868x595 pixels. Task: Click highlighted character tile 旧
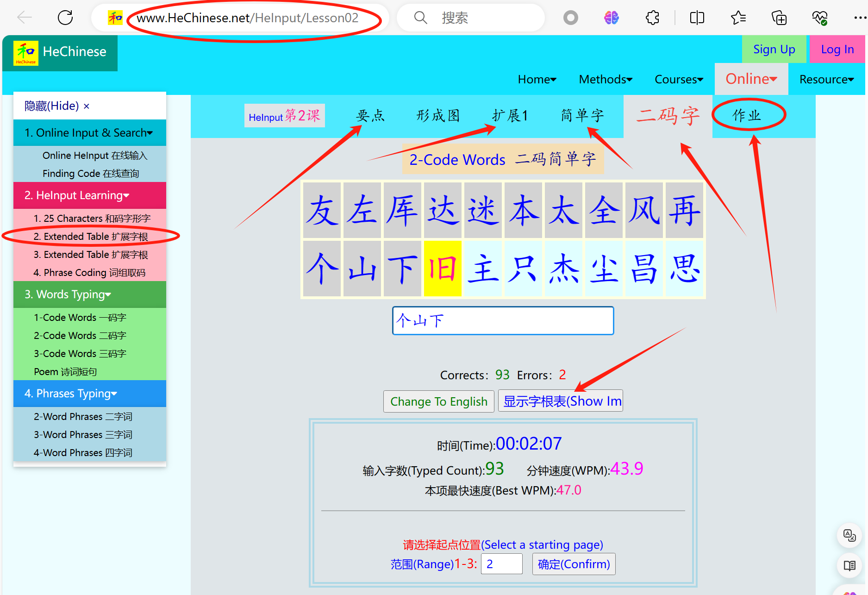(443, 268)
